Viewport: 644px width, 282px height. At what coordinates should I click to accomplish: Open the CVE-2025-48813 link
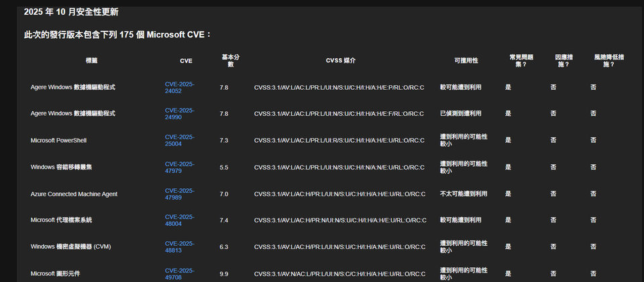pyautogui.click(x=179, y=246)
